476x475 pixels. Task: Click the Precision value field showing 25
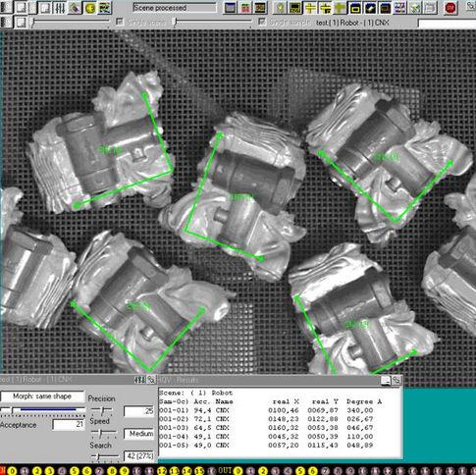(139, 411)
